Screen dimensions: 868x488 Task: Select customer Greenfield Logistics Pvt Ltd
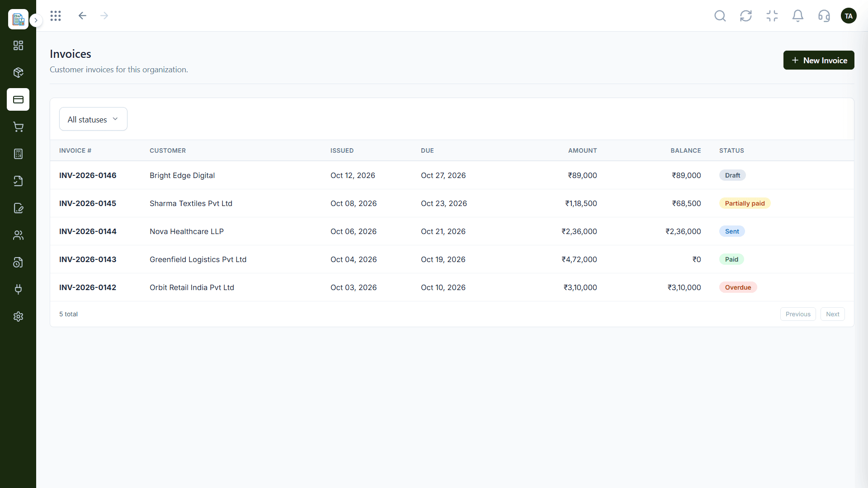point(198,259)
